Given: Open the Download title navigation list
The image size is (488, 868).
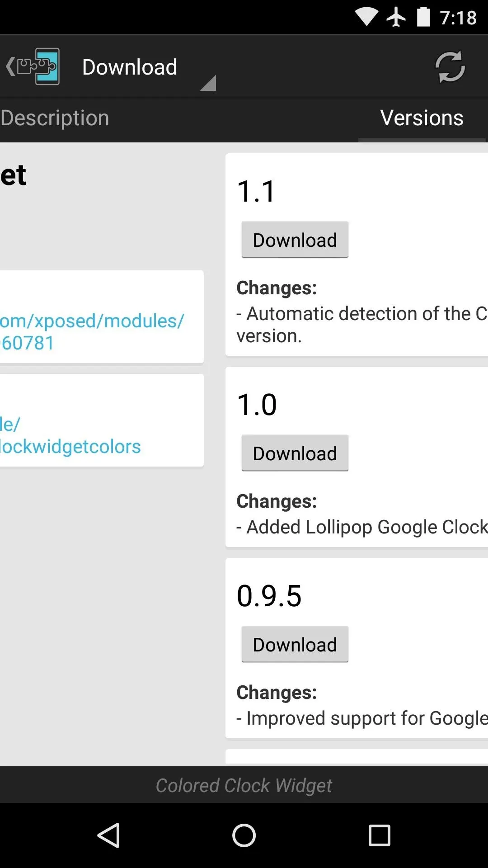Looking at the screenshot, I should (x=130, y=67).
